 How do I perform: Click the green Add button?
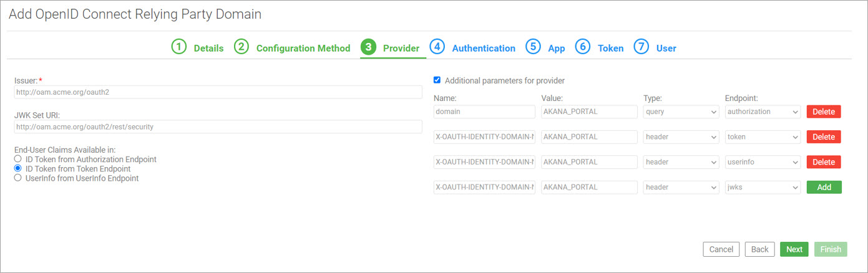[x=824, y=187]
